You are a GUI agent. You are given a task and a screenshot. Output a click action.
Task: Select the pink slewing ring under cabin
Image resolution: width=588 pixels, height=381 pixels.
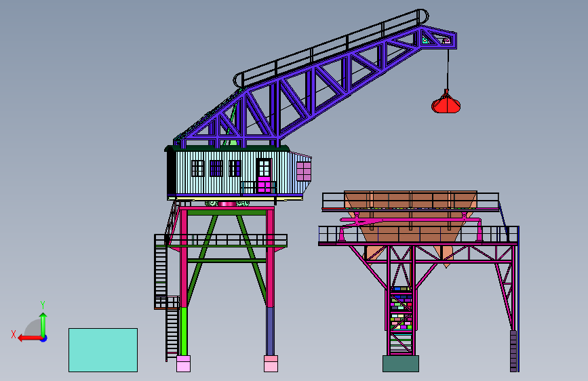(227, 203)
